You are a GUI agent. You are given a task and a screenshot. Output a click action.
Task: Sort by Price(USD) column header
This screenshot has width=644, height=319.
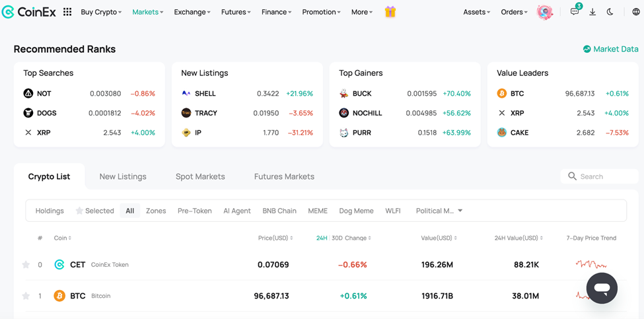[275, 238]
